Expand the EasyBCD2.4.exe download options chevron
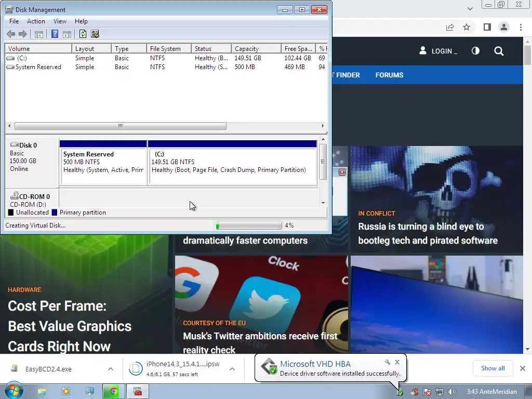The image size is (532, 399). [111, 369]
